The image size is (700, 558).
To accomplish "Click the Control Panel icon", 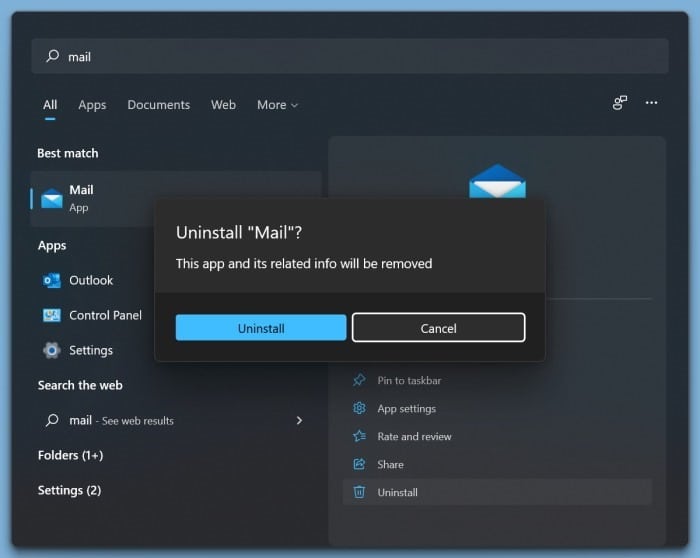I will 52,315.
